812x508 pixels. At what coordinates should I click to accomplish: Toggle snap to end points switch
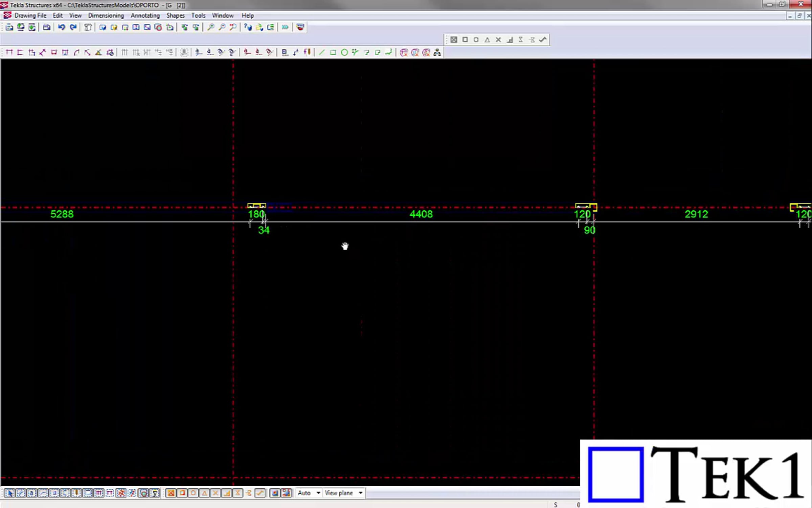point(182,493)
